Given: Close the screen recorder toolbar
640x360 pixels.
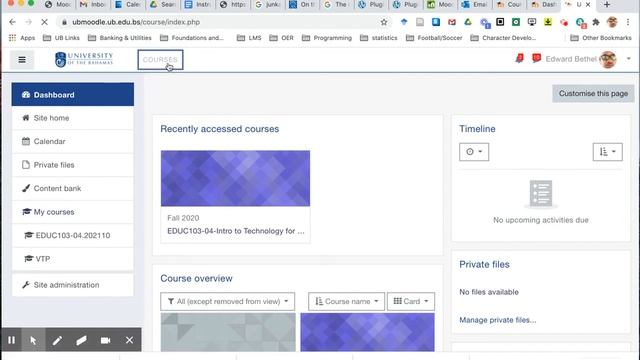Looking at the screenshot, I should (129, 340).
